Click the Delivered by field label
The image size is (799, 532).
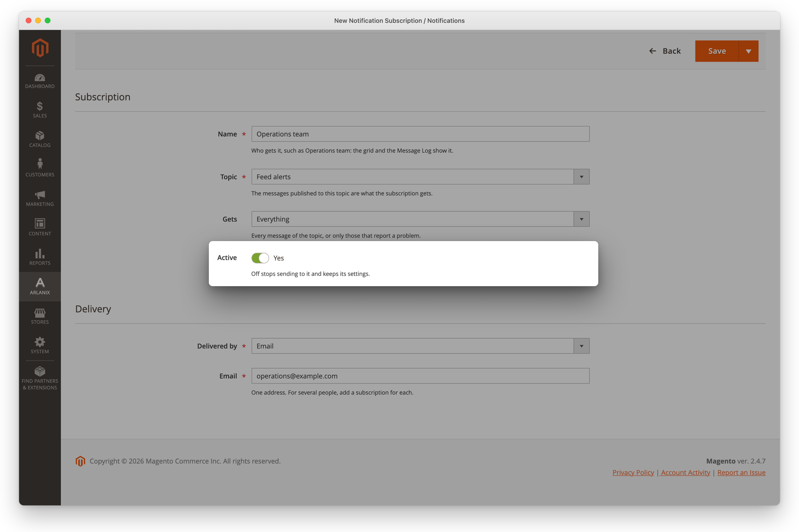click(217, 346)
